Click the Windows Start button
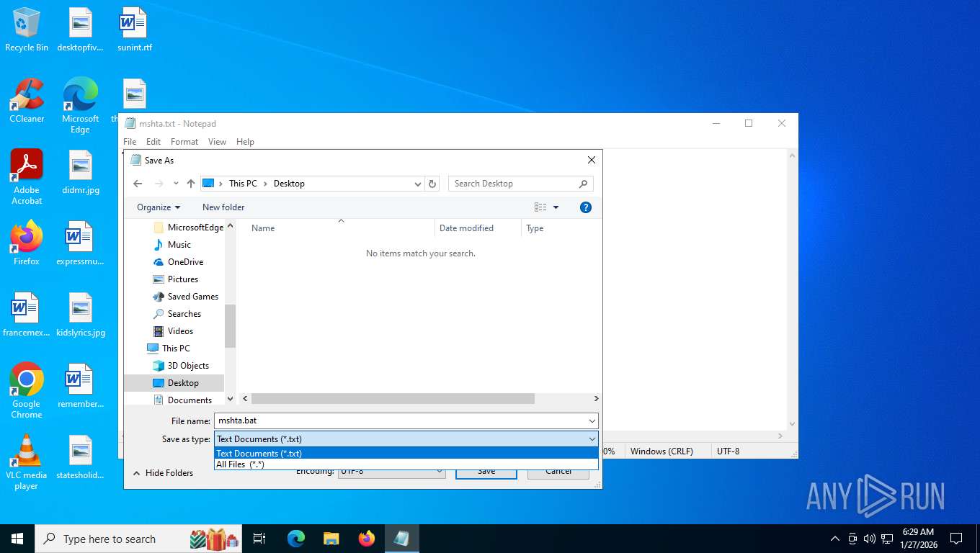 tap(17, 539)
